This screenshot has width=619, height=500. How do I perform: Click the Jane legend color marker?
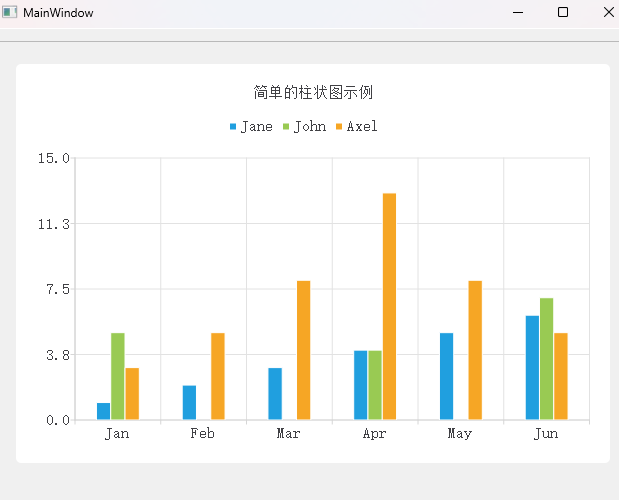coord(233,127)
